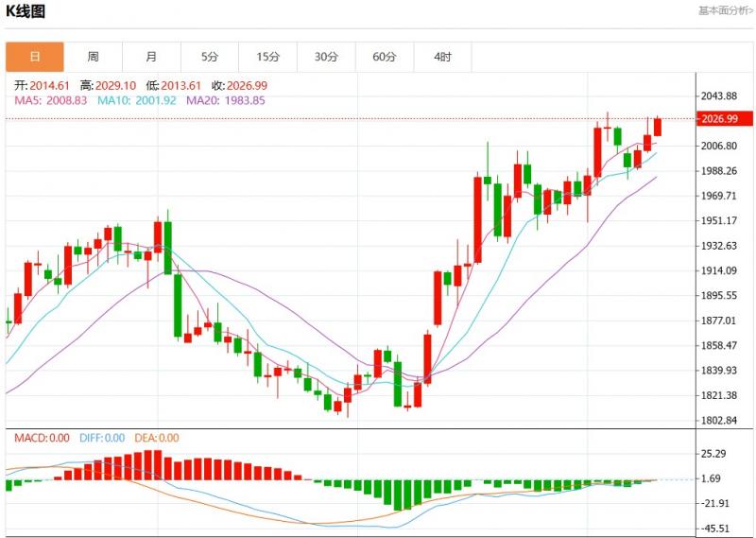Open the 基本面分析 link
The height and width of the screenshot is (538, 756).
(725, 11)
